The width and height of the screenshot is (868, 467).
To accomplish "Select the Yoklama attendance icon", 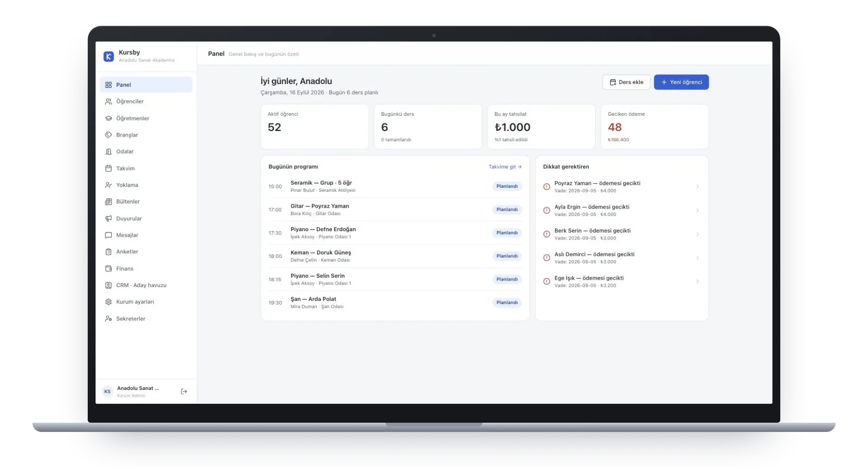I will 108,185.
